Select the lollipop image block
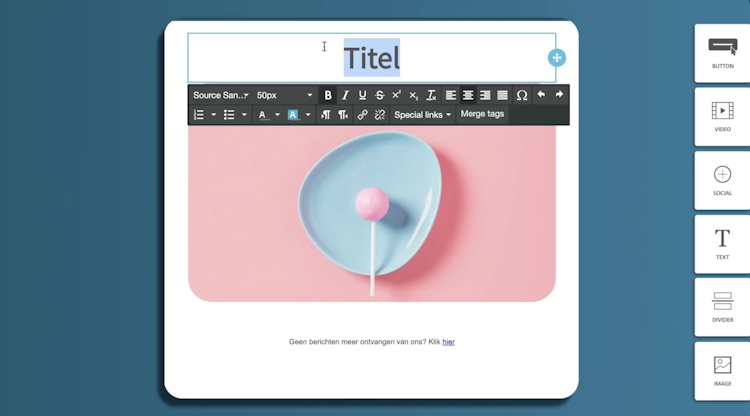750x416 pixels. coord(372,213)
